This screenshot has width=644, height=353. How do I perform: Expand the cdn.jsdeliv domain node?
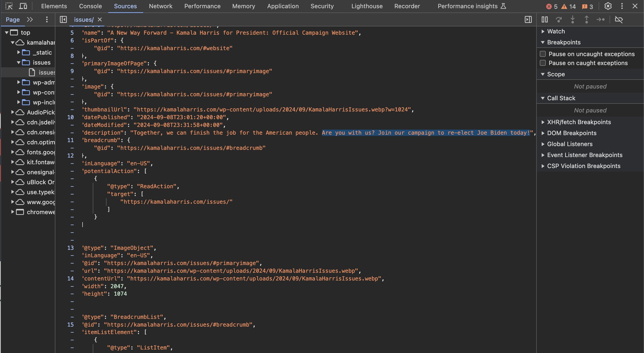click(x=12, y=122)
